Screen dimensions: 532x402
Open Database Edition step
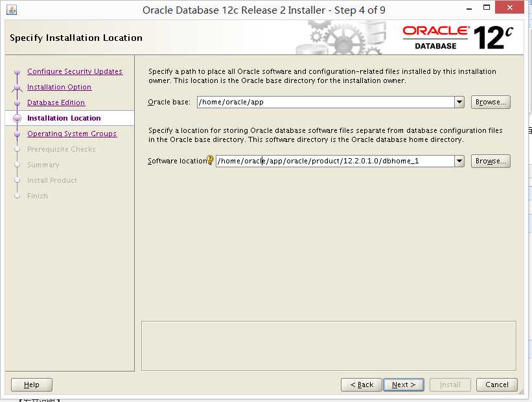(x=56, y=102)
